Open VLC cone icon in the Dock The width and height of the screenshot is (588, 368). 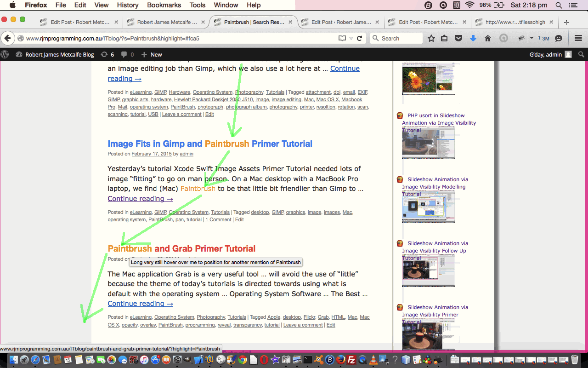point(373,360)
